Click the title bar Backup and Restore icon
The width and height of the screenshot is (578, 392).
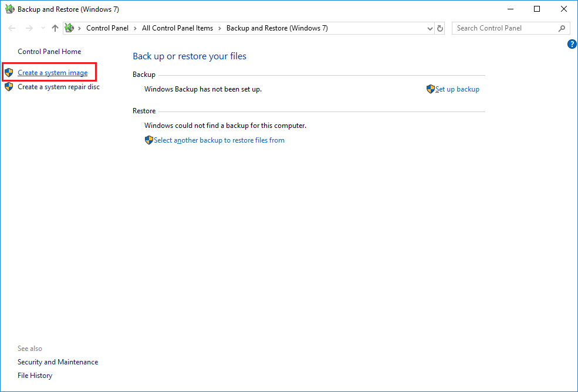pyautogui.click(x=9, y=9)
